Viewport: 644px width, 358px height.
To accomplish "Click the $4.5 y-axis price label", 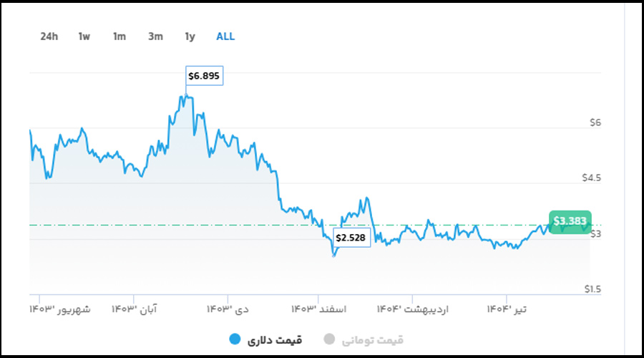I will click(x=595, y=178).
